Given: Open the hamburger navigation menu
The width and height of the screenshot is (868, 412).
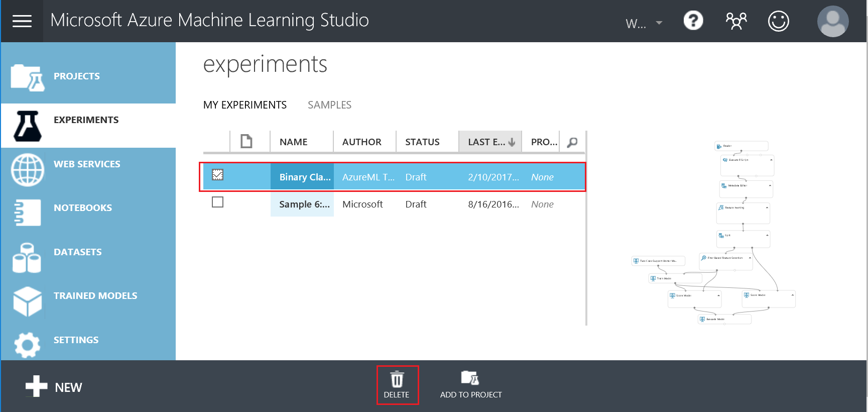Looking at the screenshot, I should tap(22, 21).
